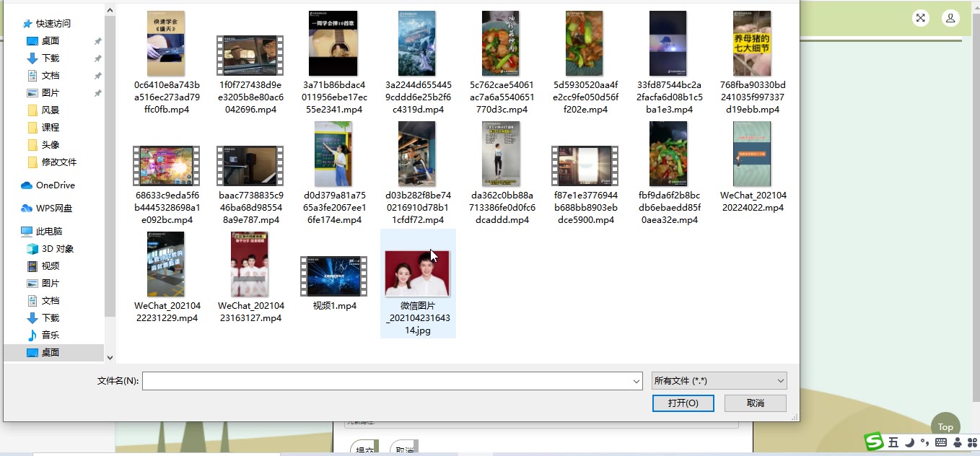Expand the file name history dropdown arrow

click(x=636, y=381)
